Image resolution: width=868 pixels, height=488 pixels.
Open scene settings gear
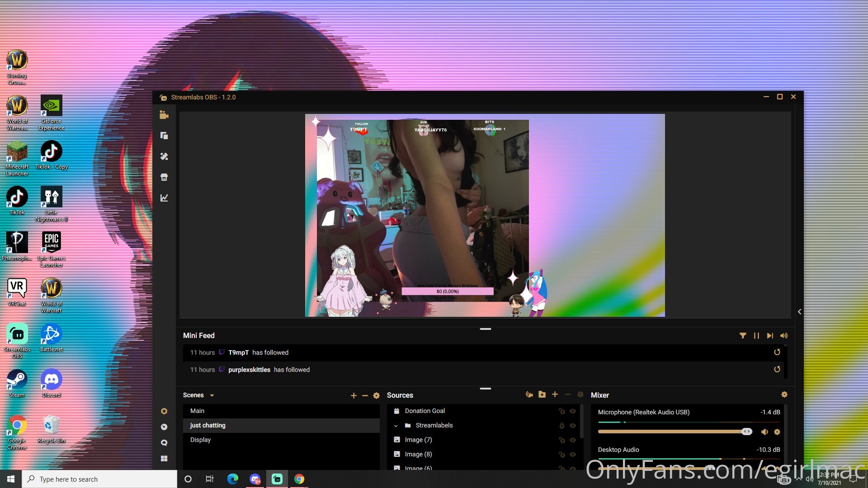pos(376,396)
